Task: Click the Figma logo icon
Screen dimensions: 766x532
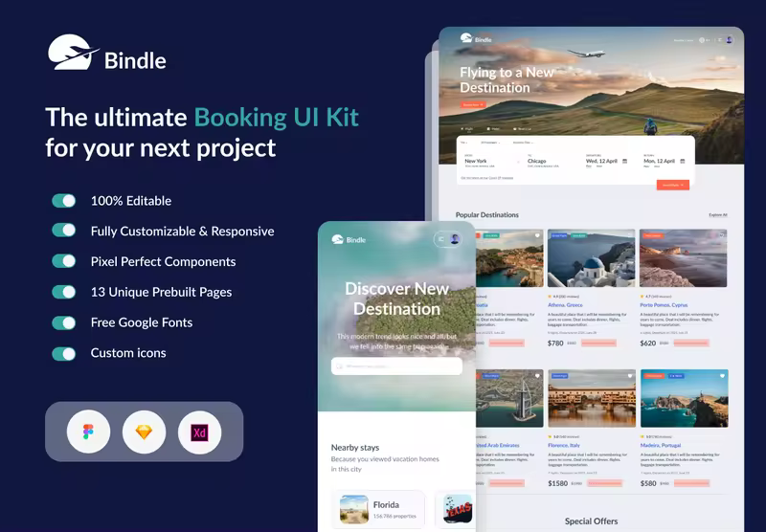Action: pyautogui.click(x=88, y=432)
